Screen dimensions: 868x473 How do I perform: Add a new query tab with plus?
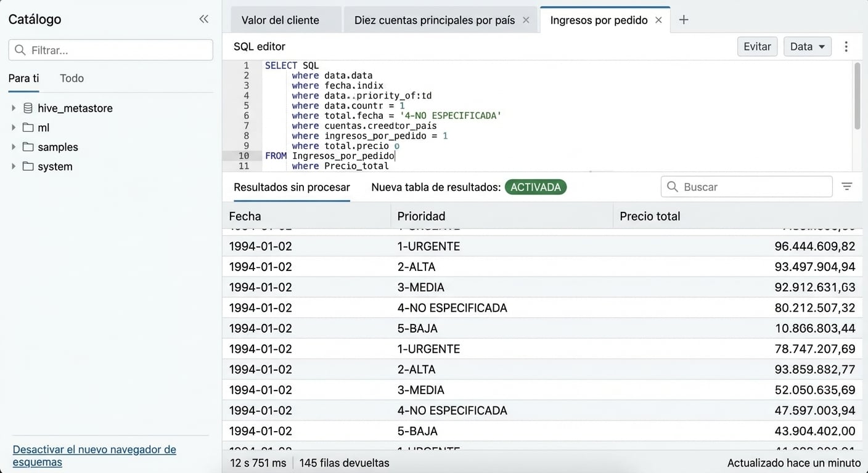[x=684, y=20]
